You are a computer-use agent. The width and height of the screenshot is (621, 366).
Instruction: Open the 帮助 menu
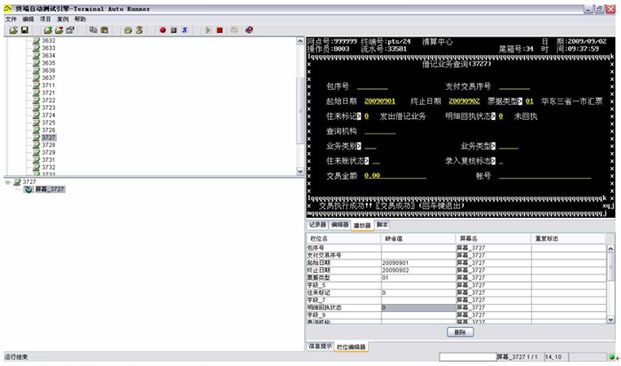pos(80,19)
